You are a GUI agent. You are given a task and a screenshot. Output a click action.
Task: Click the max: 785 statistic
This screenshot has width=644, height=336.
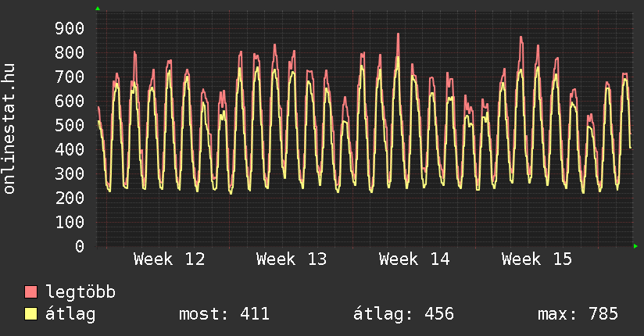click(578, 314)
